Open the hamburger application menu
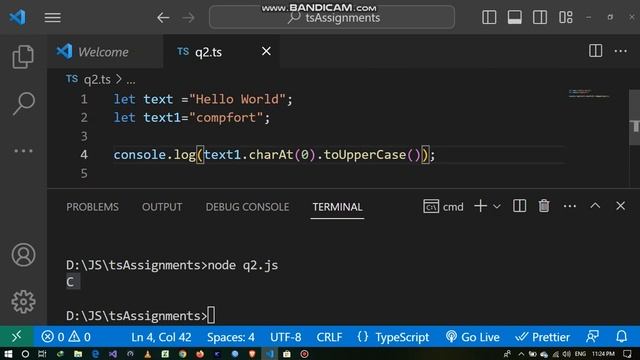Screen dimensions: 640x360 click(x=53, y=18)
